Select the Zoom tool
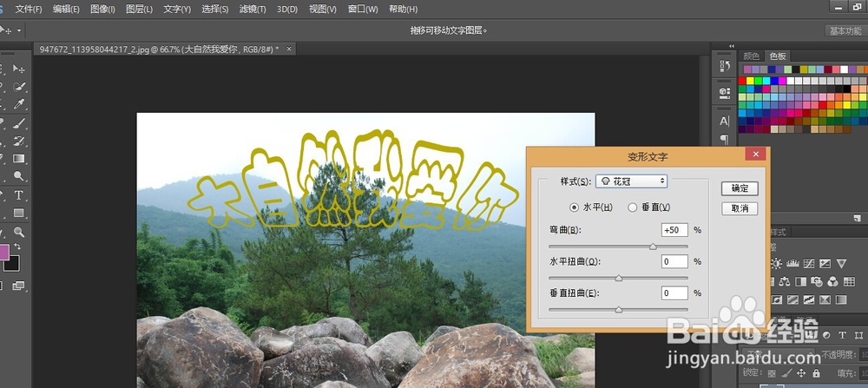 tap(19, 232)
